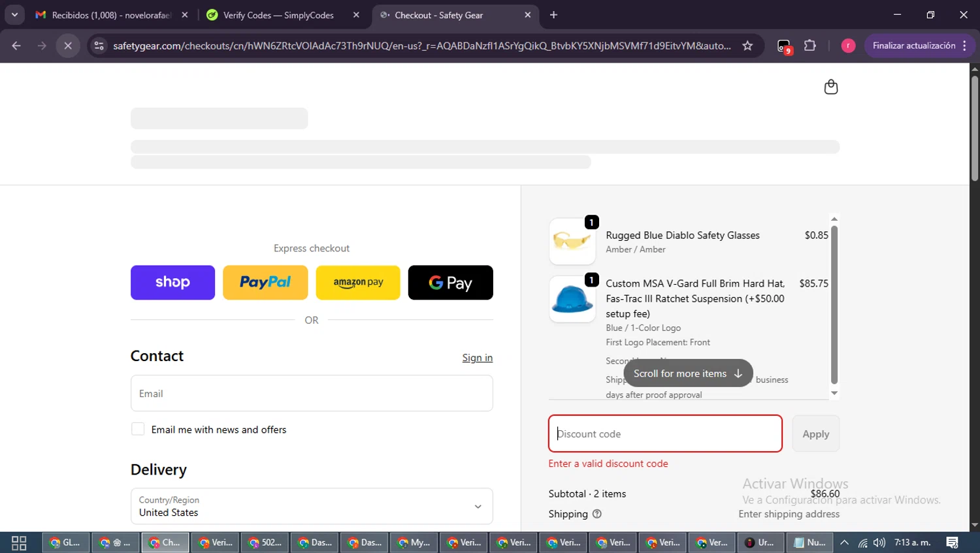Image resolution: width=980 pixels, height=553 pixels.
Task: Click the order items list scrollbar
Action: pyautogui.click(x=834, y=305)
